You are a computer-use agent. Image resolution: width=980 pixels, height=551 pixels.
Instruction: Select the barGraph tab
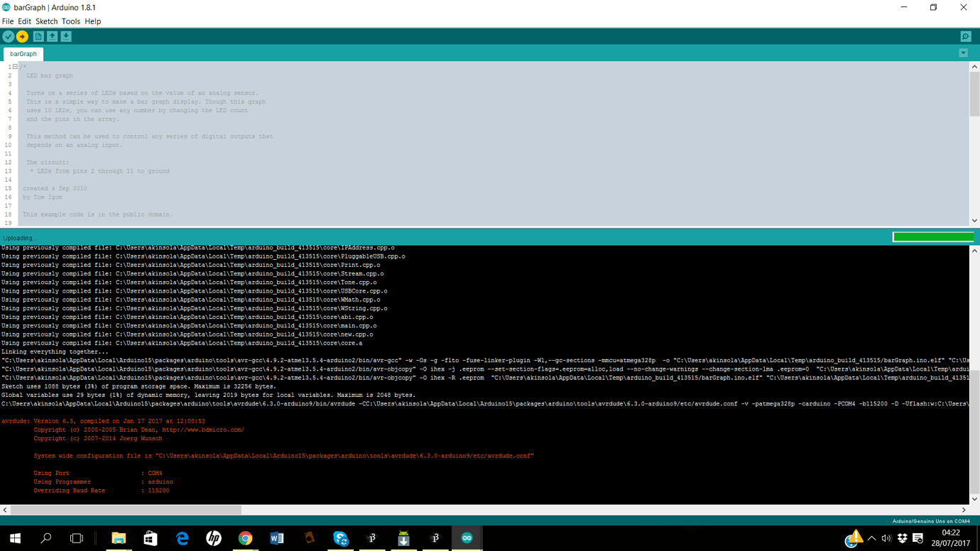(x=23, y=53)
